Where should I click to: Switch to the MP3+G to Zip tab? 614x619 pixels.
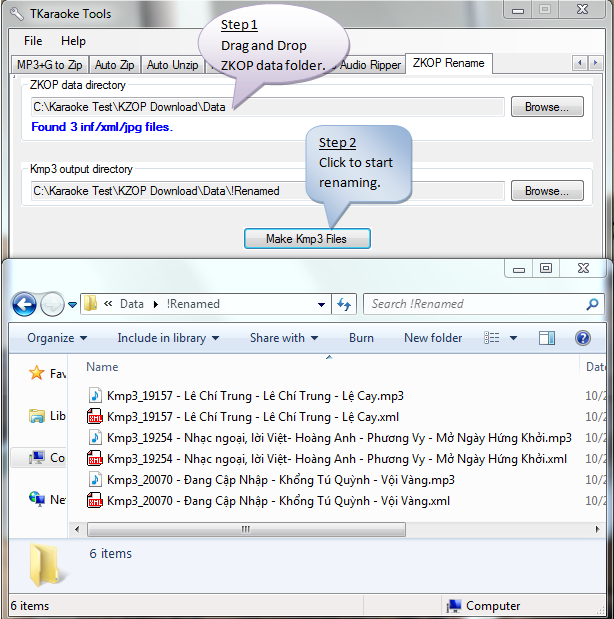50,65
